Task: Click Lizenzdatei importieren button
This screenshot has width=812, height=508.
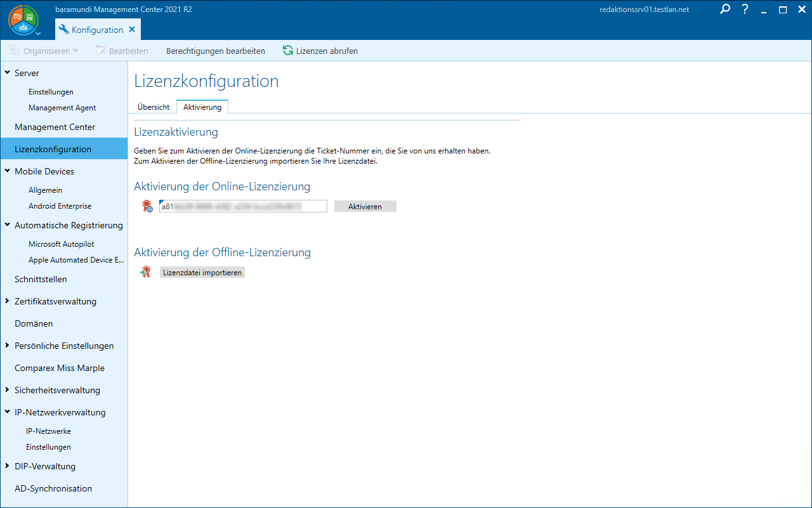Action: coord(202,273)
